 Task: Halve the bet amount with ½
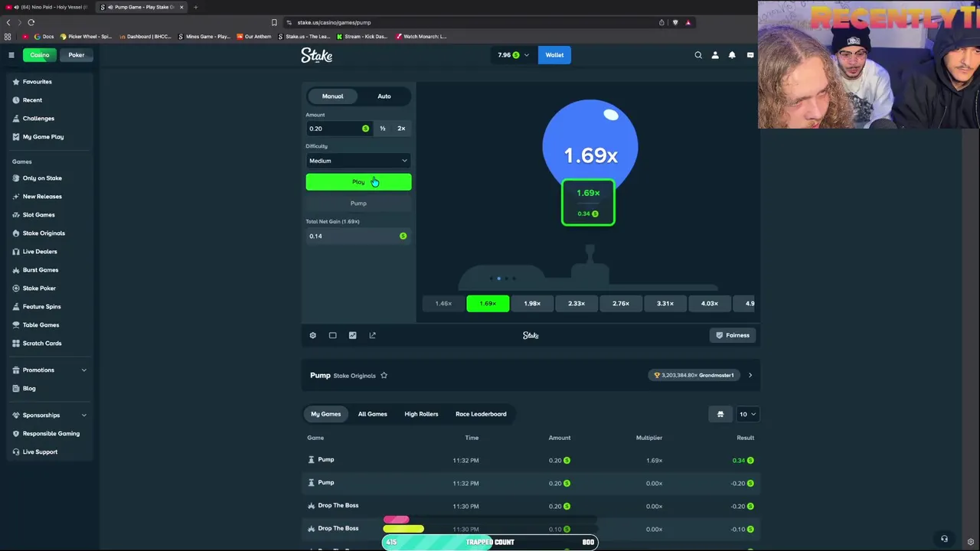click(x=382, y=129)
